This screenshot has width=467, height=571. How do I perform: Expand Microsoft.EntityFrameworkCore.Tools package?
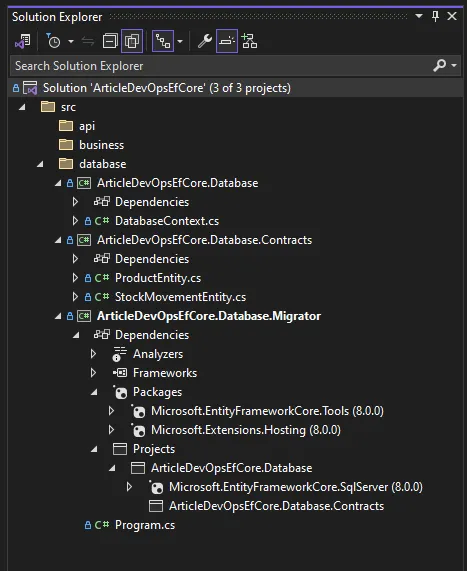coord(111,411)
